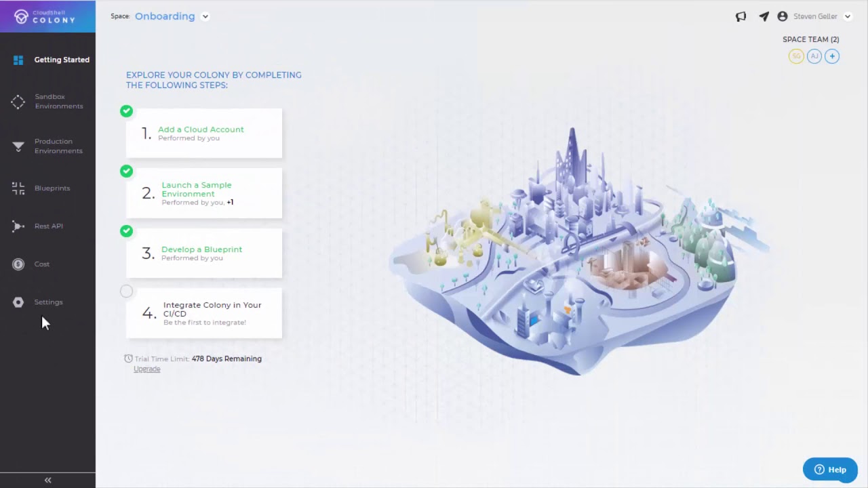Click the SG team member avatar
This screenshot has height=488, width=868.
pos(796,56)
